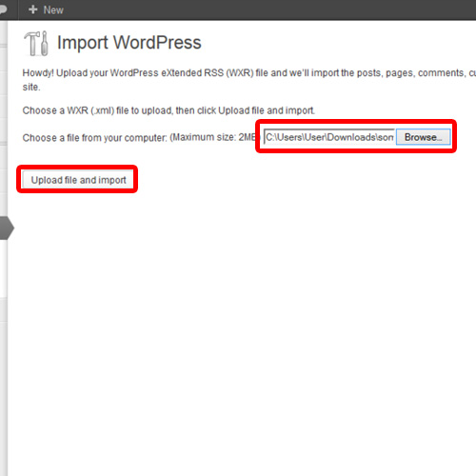The image size is (476, 476).
Task: Click the text 'Choose a file from your computer:'
Action: tap(94, 138)
